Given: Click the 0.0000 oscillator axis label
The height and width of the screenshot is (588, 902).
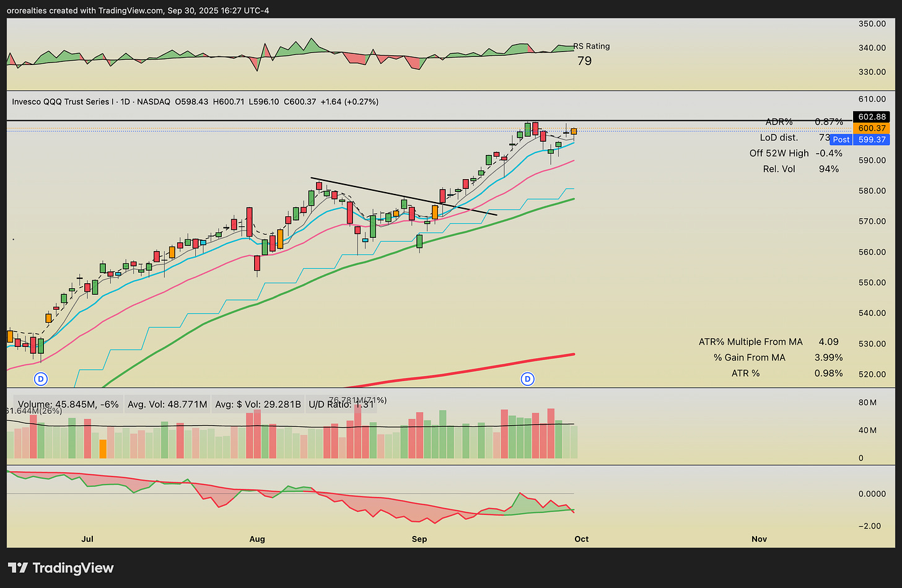Looking at the screenshot, I should (x=874, y=494).
